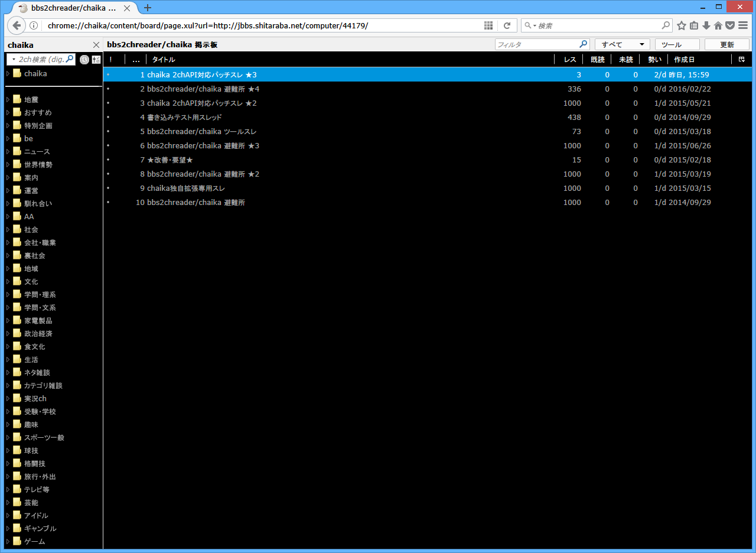Sort by the 既読 column header
Image resolution: width=756 pixels, height=553 pixels.
[597, 59]
